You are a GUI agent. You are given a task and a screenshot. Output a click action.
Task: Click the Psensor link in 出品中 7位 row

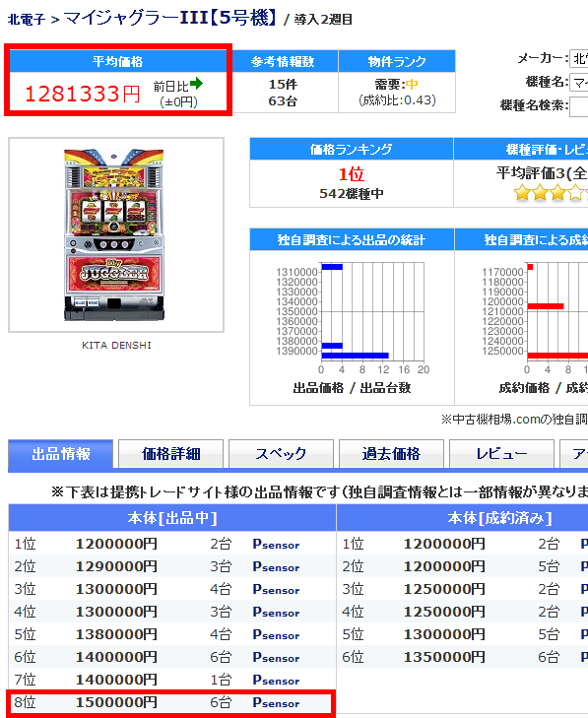276,680
